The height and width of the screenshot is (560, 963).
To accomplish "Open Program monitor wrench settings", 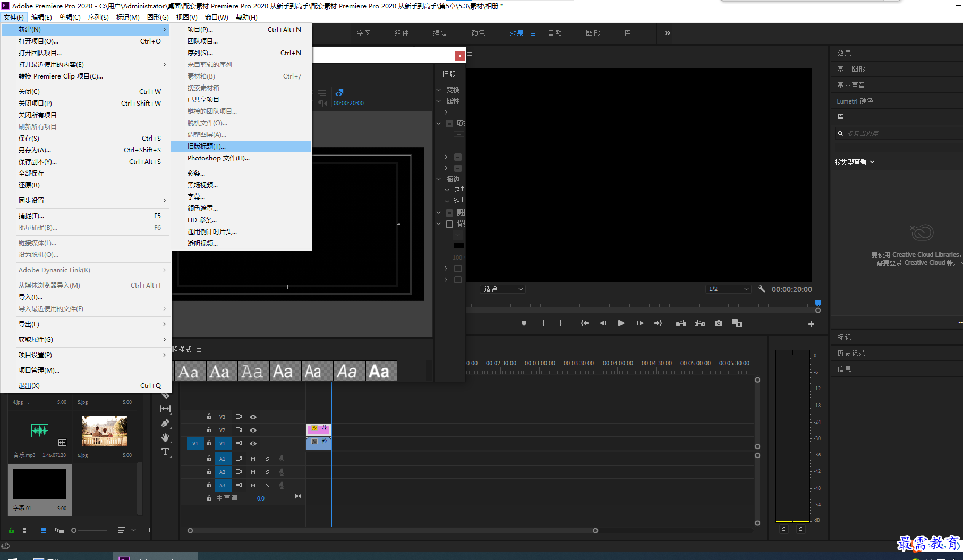I will pos(762,289).
